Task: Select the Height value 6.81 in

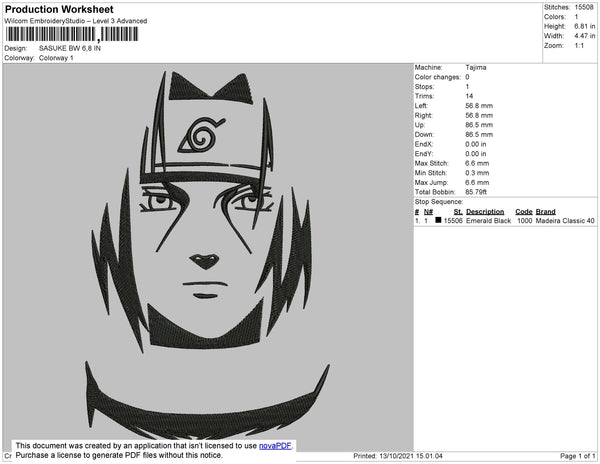Action: pos(585,26)
